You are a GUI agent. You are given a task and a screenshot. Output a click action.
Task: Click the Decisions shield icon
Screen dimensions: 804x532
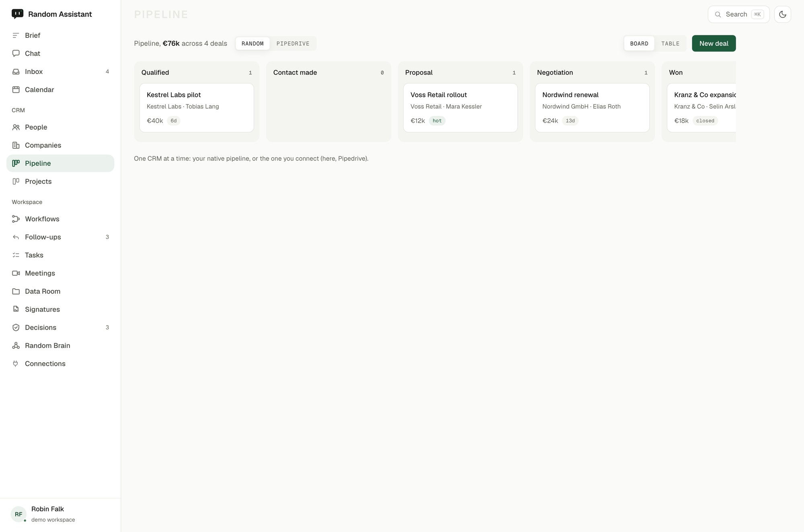click(x=16, y=327)
